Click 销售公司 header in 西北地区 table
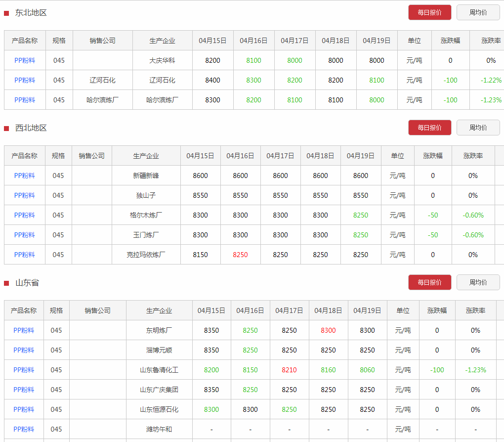 point(92,156)
